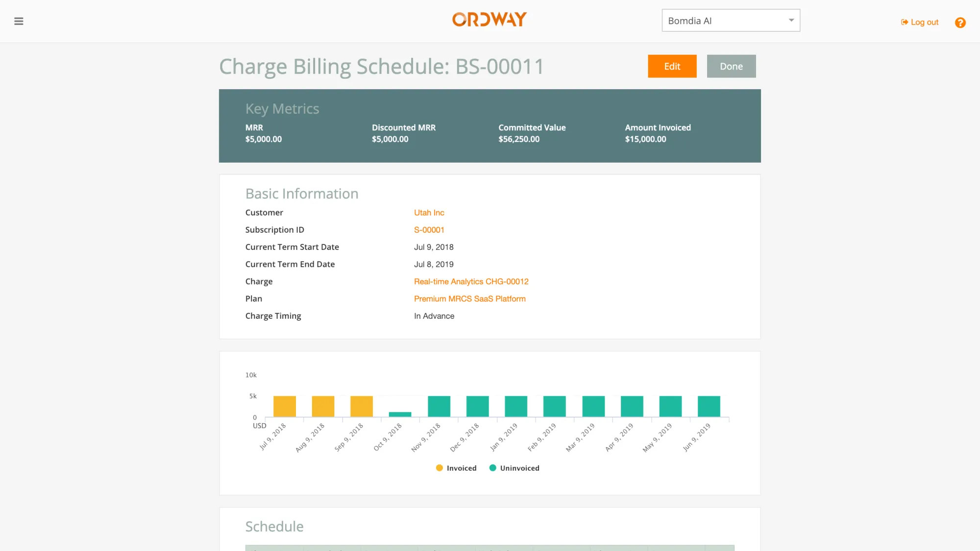Open the hamburger navigation menu
This screenshot has width=980, height=551.
tap(19, 21)
